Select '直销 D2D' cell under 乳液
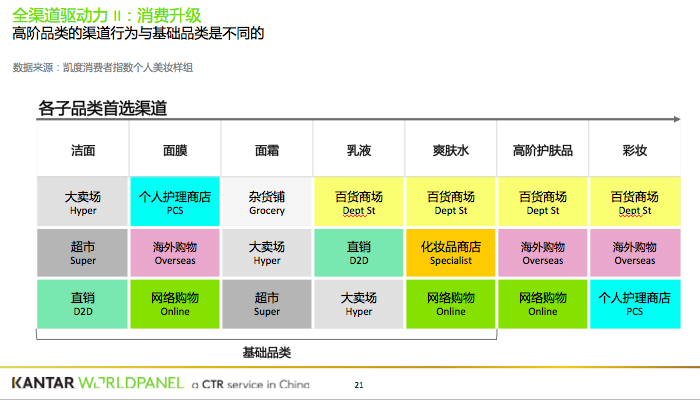 pos(359,253)
